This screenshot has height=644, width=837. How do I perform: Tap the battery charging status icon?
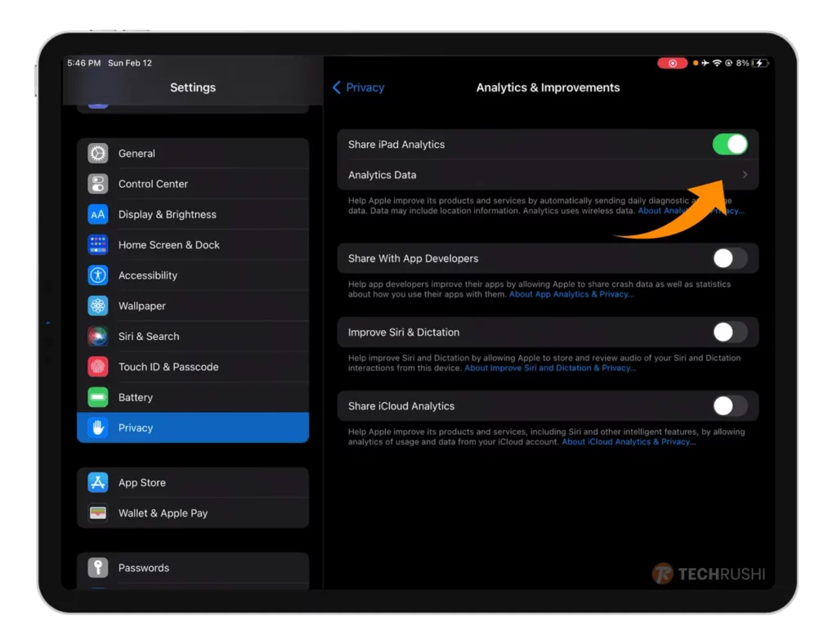click(760, 63)
